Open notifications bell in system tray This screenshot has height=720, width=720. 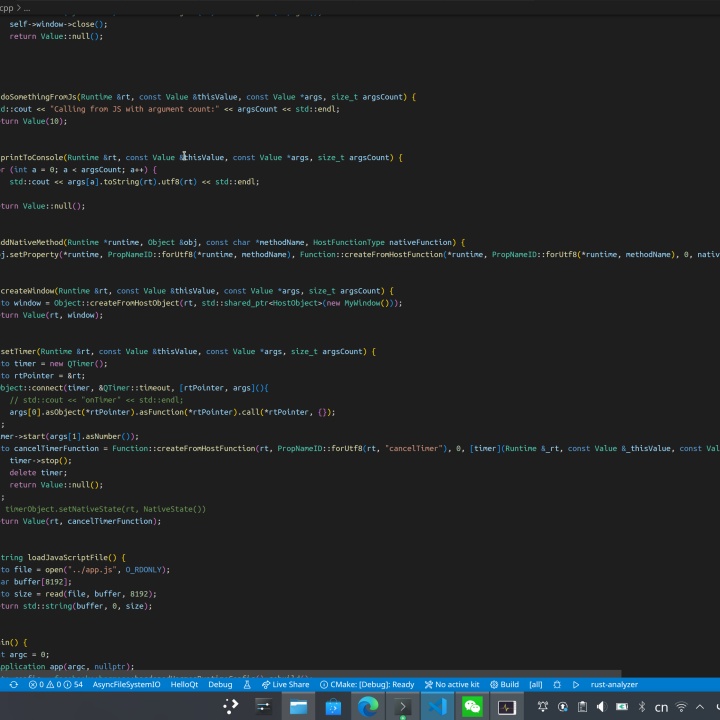point(543,707)
